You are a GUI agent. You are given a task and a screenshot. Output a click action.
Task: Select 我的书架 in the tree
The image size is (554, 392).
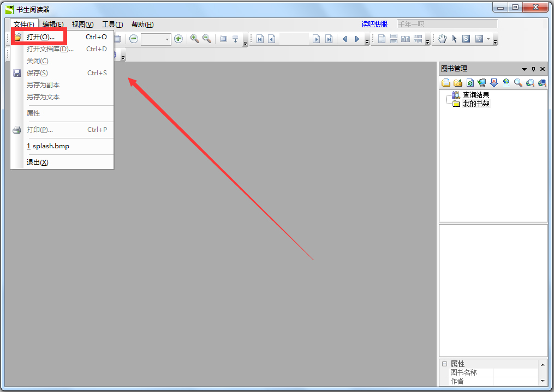[475, 104]
